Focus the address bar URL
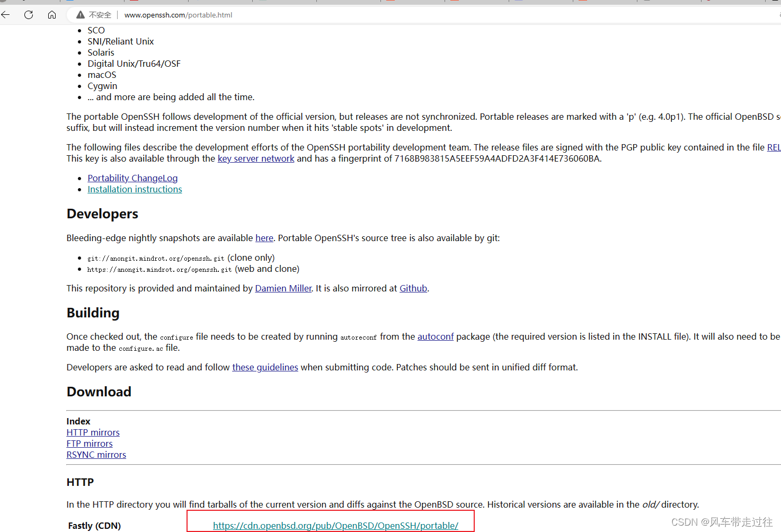The height and width of the screenshot is (532, 781). tap(178, 15)
